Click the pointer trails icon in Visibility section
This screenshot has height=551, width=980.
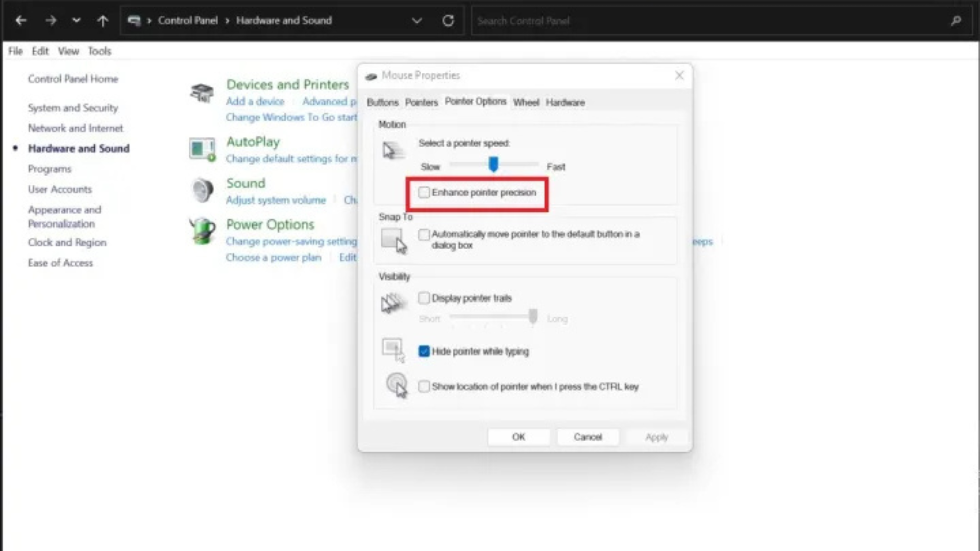point(392,303)
